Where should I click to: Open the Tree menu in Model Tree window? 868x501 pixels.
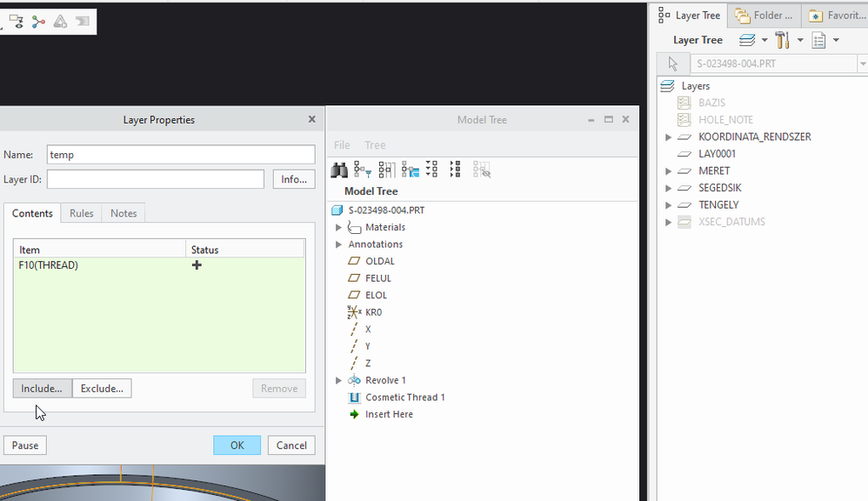[x=375, y=145]
